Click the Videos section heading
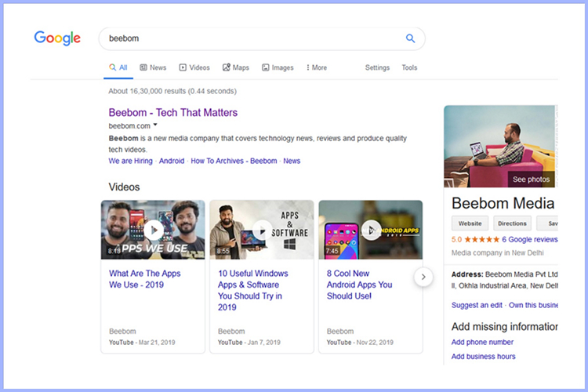588x392 pixels. click(x=124, y=187)
